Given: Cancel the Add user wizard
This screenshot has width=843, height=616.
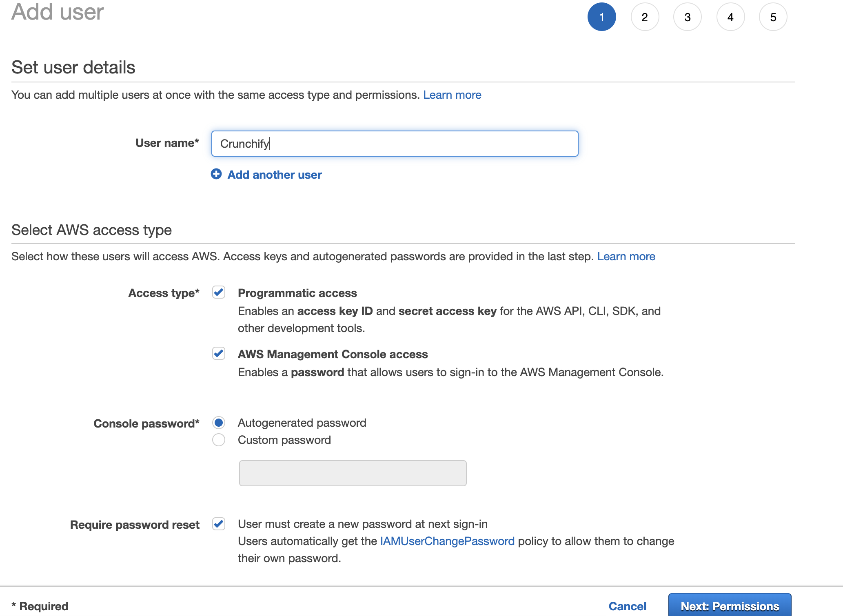Looking at the screenshot, I should click(627, 606).
